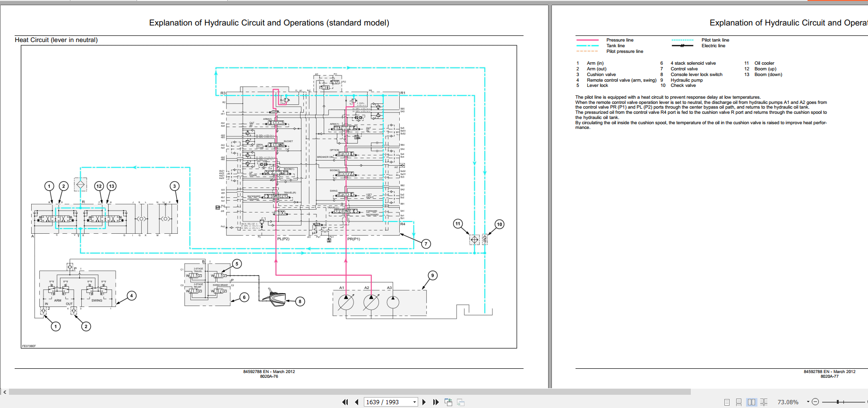
Task: Go to the first page
Action: click(x=345, y=402)
